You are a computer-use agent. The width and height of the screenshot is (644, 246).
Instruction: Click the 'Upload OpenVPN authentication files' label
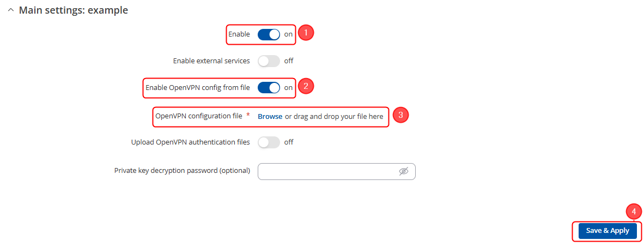tap(191, 142)
